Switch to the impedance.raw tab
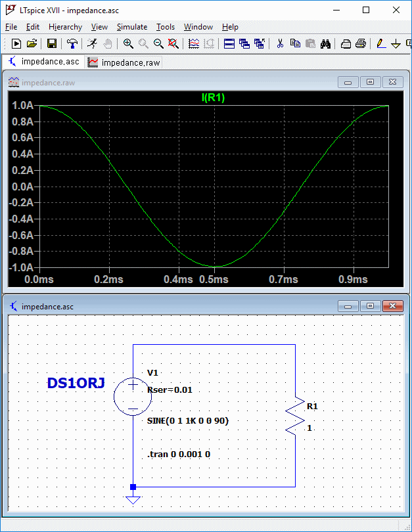412x532 pixels. [124, 62]
